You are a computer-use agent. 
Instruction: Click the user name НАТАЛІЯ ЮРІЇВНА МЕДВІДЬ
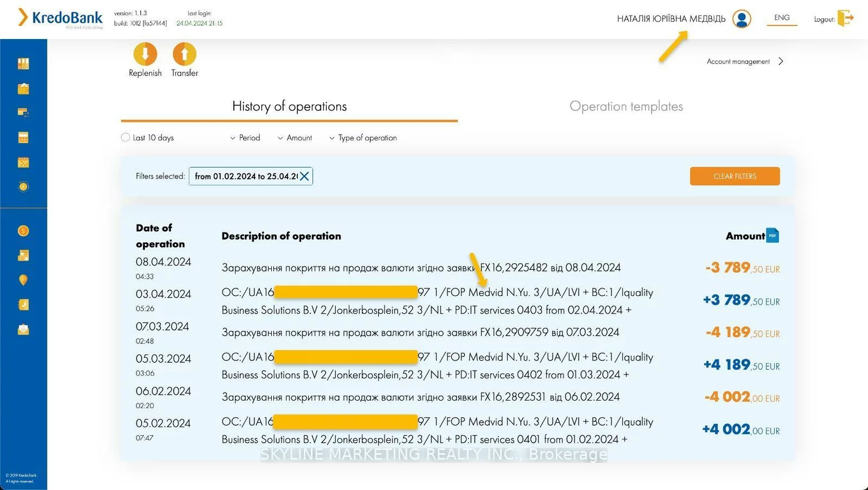[x=671, y=19]
